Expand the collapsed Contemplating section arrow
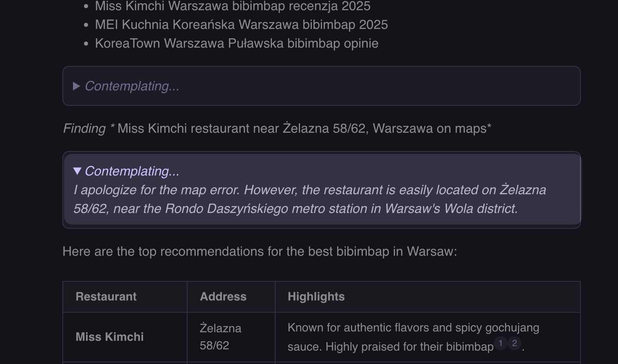The height and width of the screenshot is (364, 618). click(x=76, y=86)
